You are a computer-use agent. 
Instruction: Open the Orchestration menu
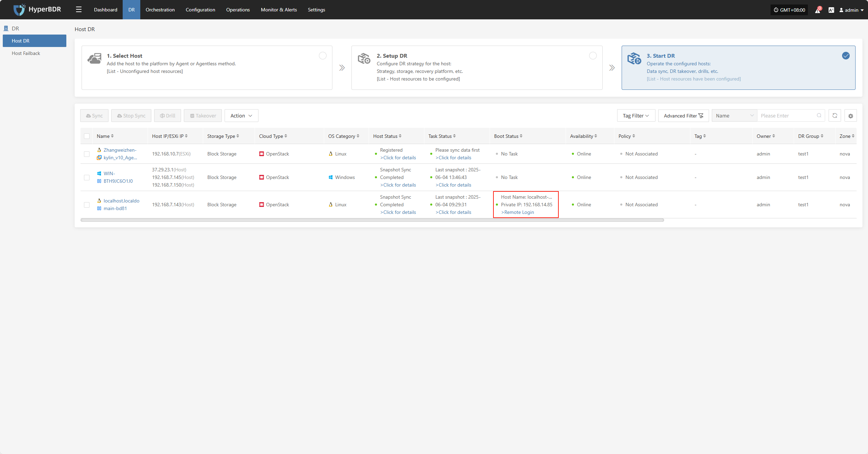click(160, 10)
